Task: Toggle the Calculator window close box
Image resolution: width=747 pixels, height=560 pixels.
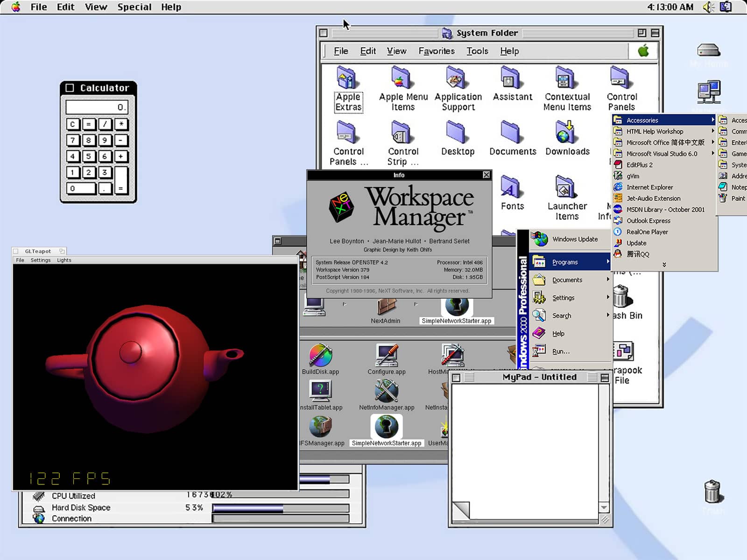Action: (x=70, y=88)
